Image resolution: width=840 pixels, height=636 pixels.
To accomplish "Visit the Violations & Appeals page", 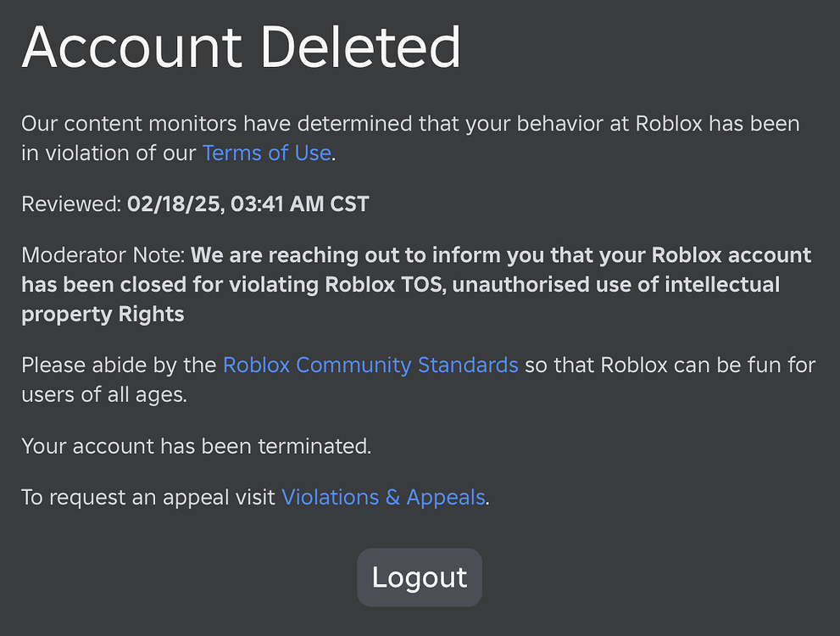I will tap(382, 497).
